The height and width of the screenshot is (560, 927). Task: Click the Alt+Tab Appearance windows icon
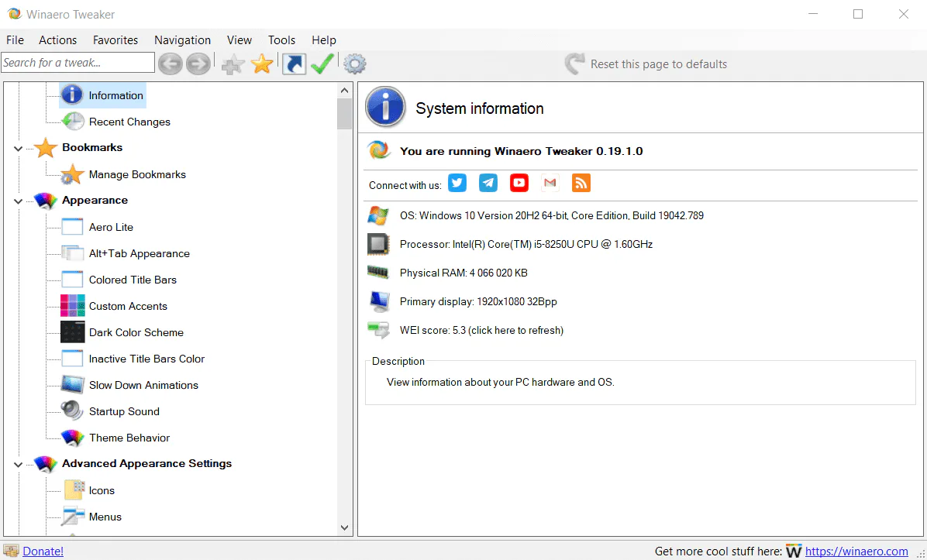coord(73,253)
